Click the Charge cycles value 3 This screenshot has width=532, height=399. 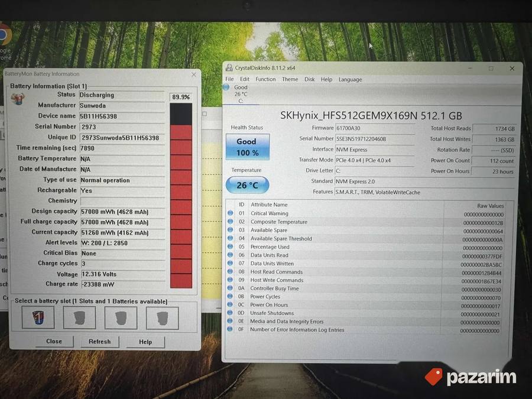tap(122, 264)
